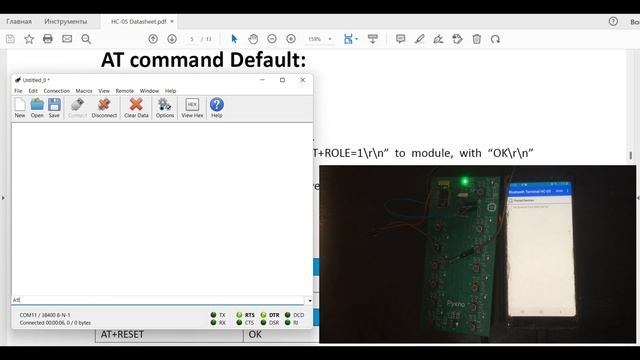Click the webcam video overlay of the board

coord(478,254)
